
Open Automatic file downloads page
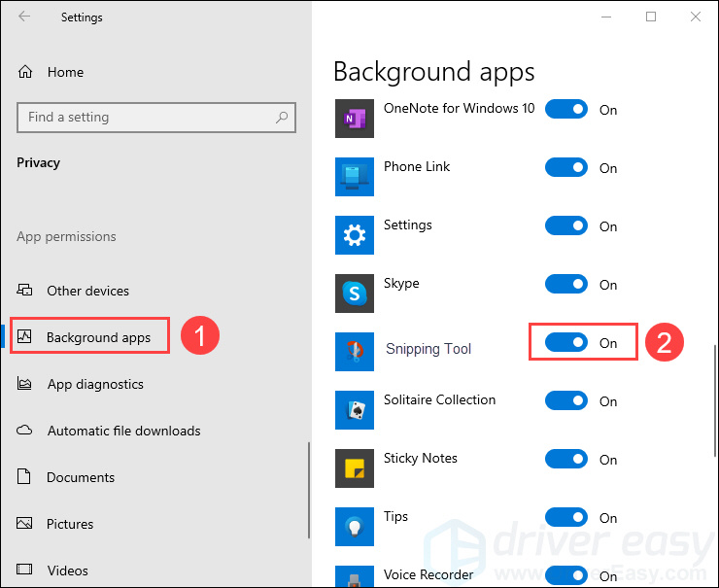(x=109, y=431)
